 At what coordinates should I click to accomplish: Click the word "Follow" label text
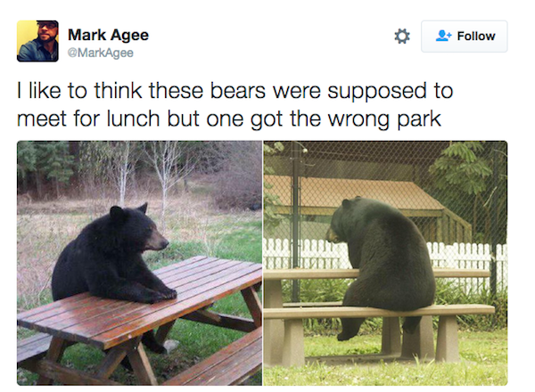[x=476, y=37]
